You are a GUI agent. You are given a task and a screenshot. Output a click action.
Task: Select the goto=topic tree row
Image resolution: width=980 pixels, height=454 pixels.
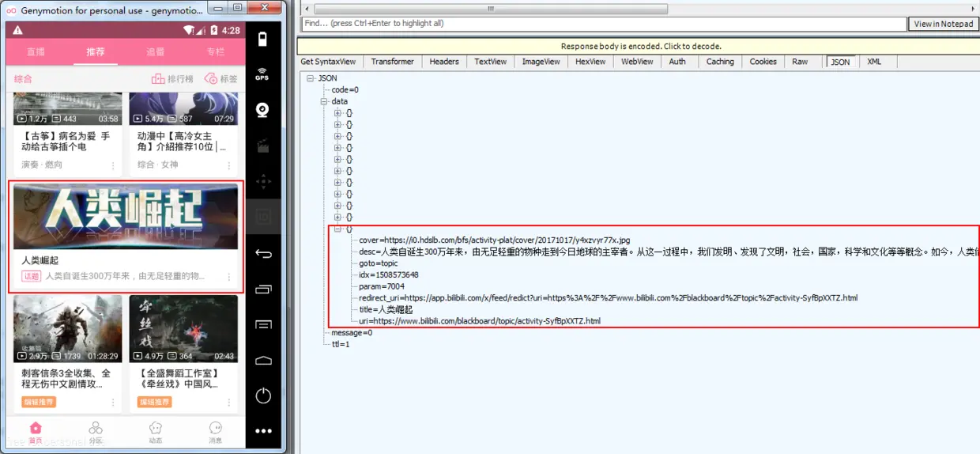378,263
